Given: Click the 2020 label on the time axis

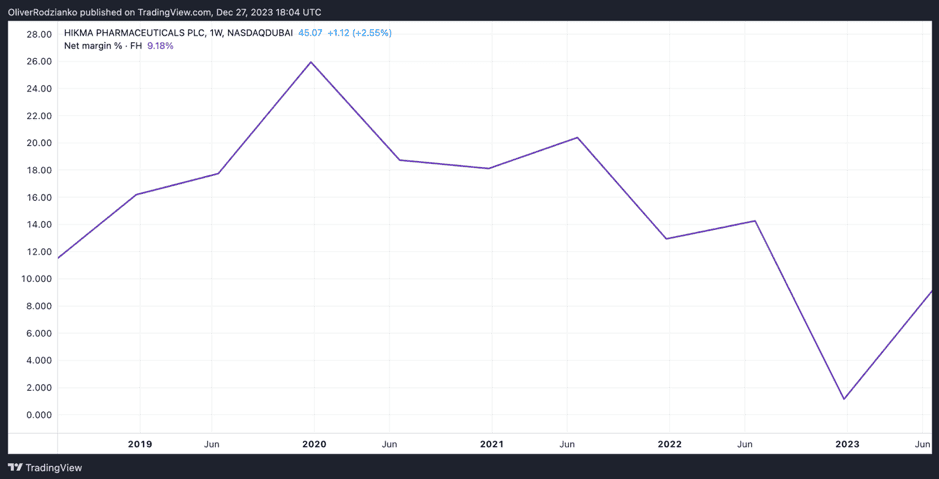Looking at the screenshot, I should (x=314, y=444).
